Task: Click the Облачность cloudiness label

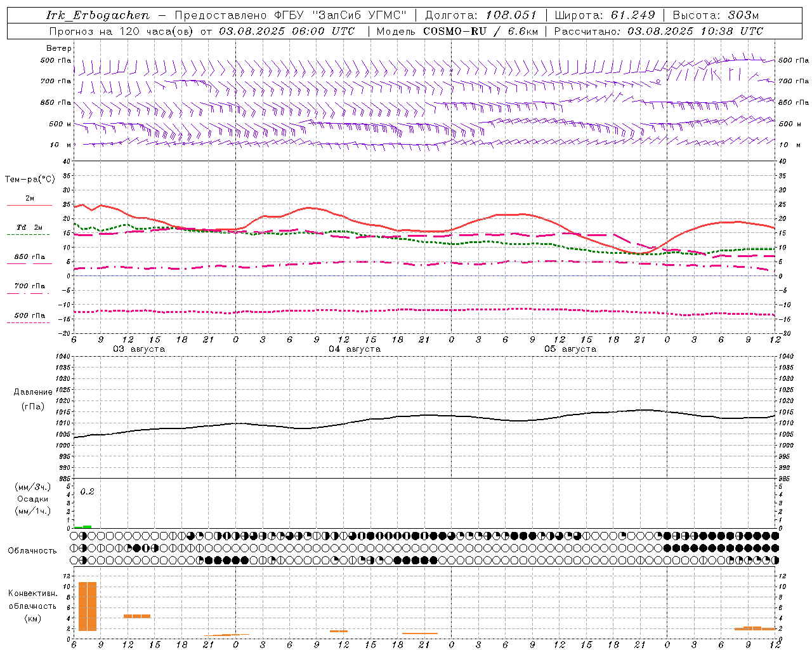Action: [x=32, y=550]
